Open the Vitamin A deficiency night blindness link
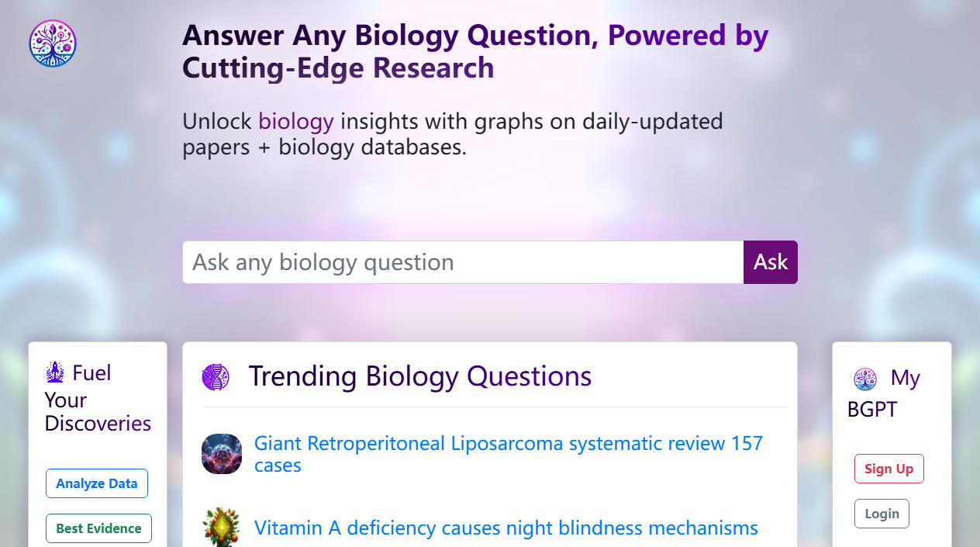 pos(506,528)
